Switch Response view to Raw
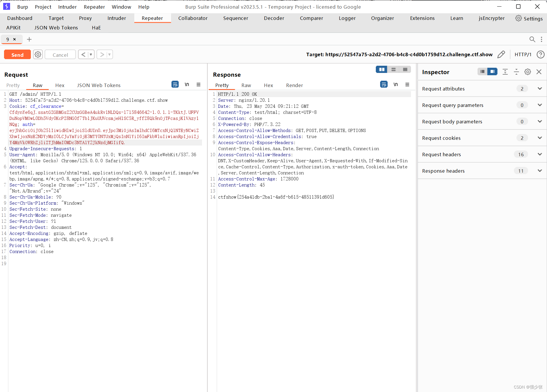Viewport: 547px width, 392px height. (246, 85)
